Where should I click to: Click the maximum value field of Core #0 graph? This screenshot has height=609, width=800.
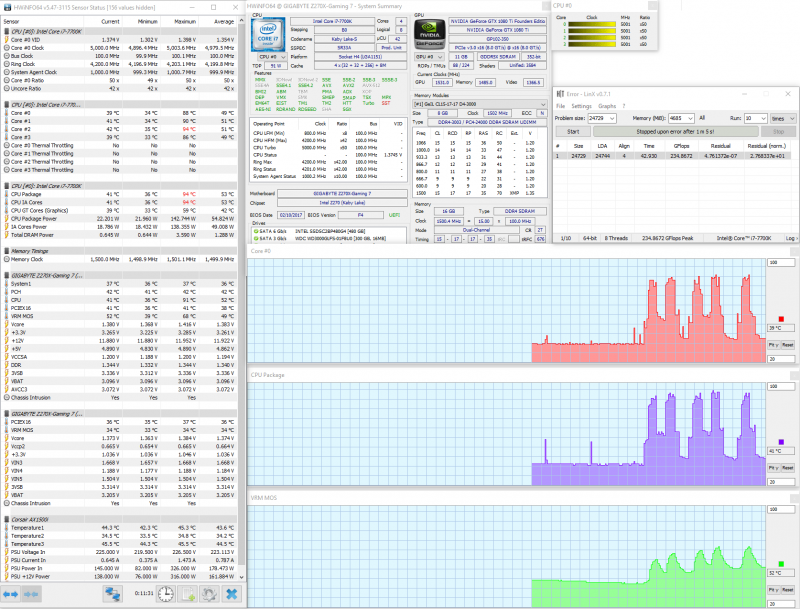(781, 263)
